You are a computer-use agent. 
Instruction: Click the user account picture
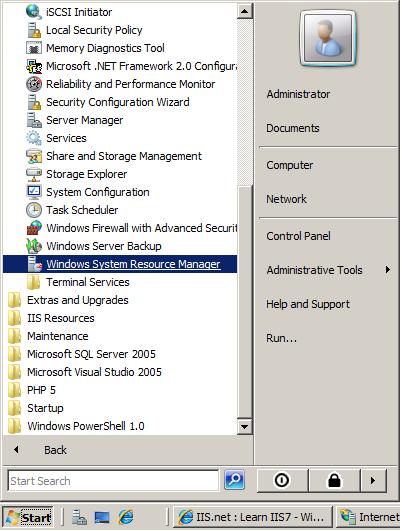(328, 38)
